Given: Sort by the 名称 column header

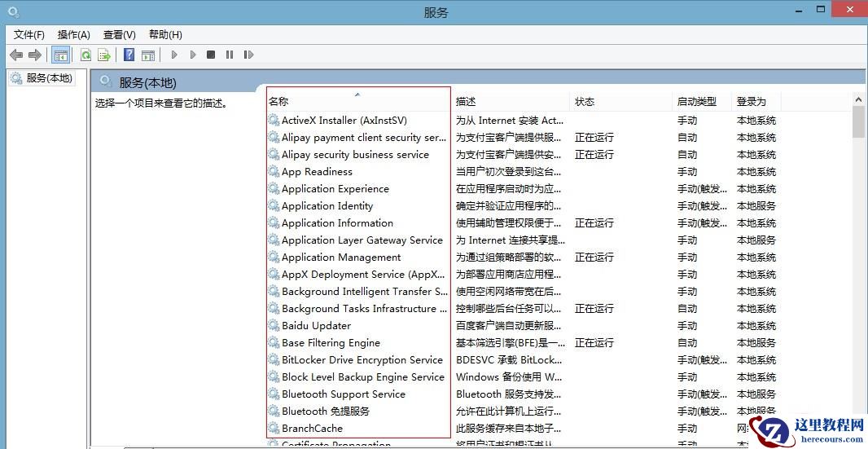Looking at the screenshot, I should [358, 101].
